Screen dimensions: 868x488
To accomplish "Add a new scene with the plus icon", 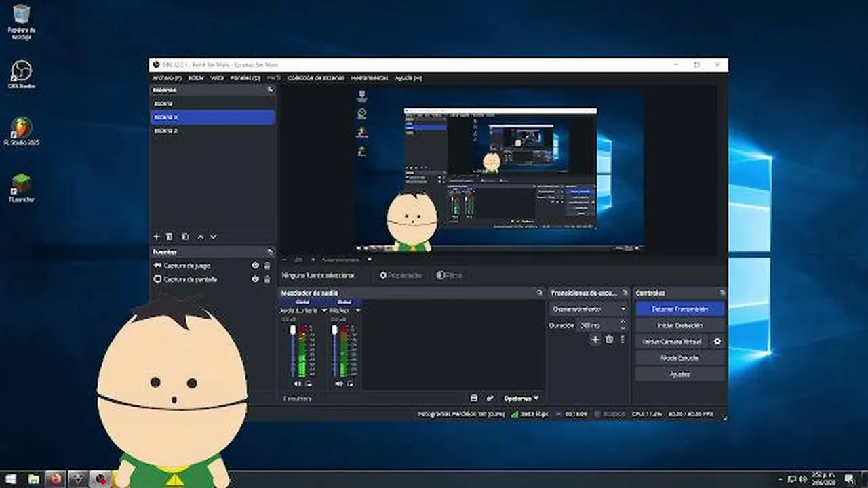I will pos(157,237).
